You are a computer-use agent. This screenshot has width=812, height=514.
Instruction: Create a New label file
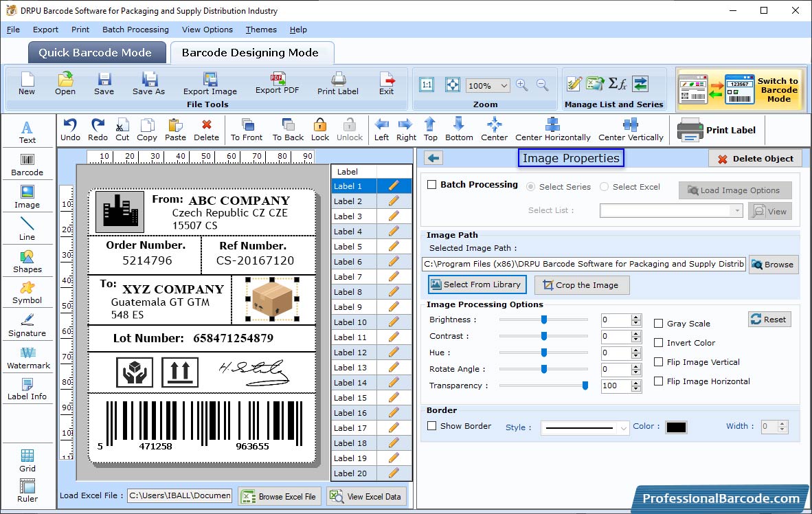pos(27,83)
